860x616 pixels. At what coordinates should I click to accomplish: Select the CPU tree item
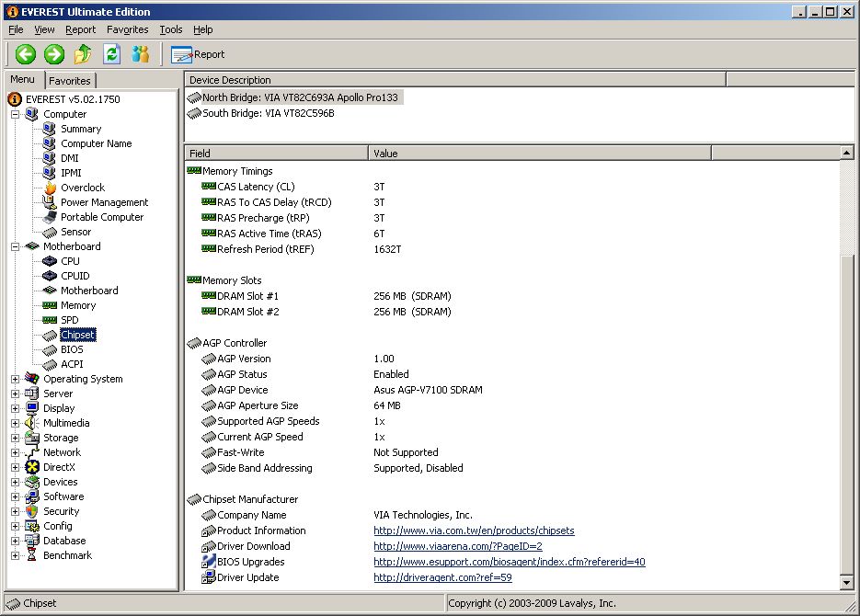tap(70, 261)
